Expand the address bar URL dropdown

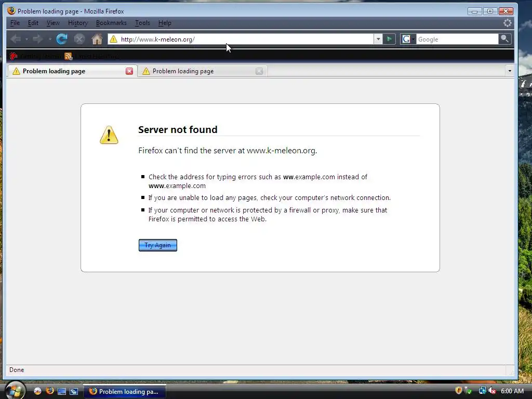(378, 39)
